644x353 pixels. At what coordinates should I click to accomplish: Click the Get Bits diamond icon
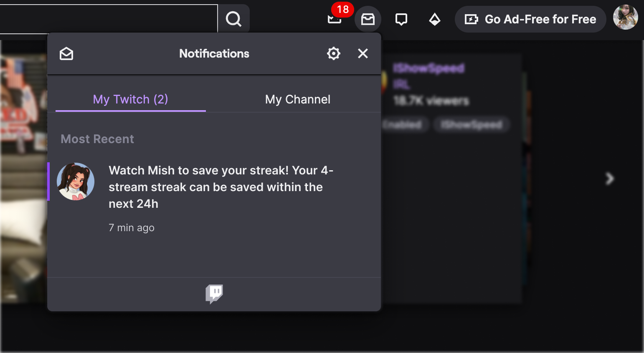(434, 19)
